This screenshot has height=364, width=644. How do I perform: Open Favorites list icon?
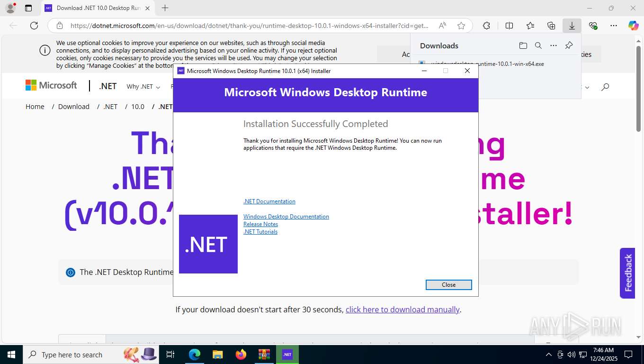(x=530, y=26)
